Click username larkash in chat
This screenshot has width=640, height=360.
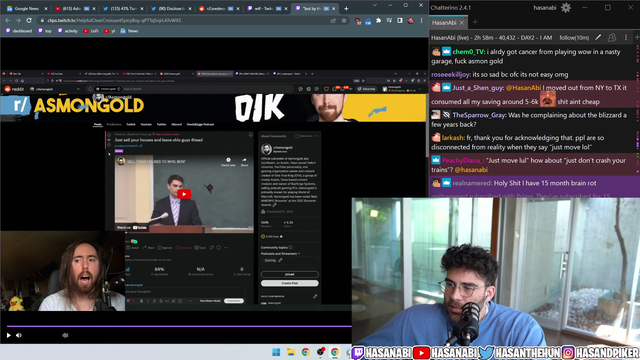453,138
